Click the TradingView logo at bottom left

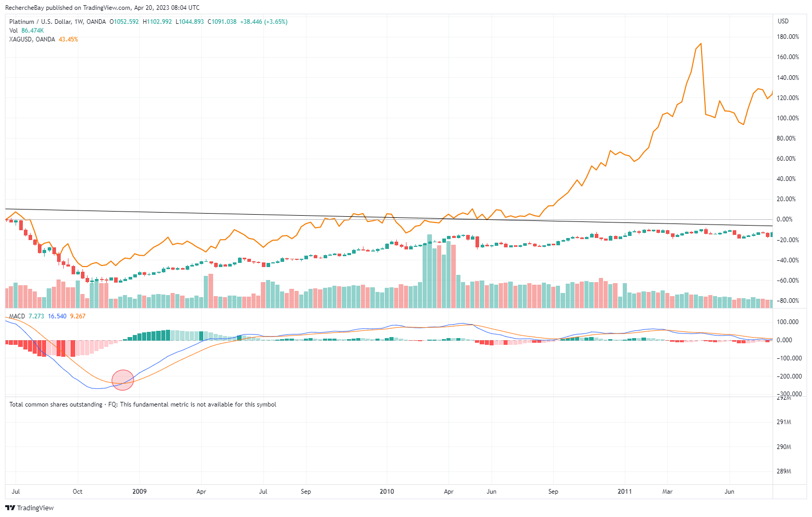pos(30,508)
